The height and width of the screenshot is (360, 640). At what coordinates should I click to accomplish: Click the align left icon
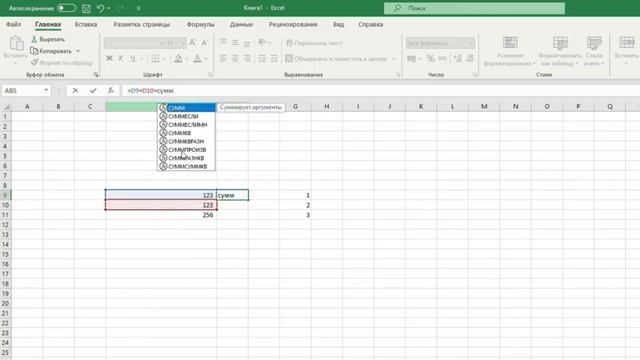223,59
